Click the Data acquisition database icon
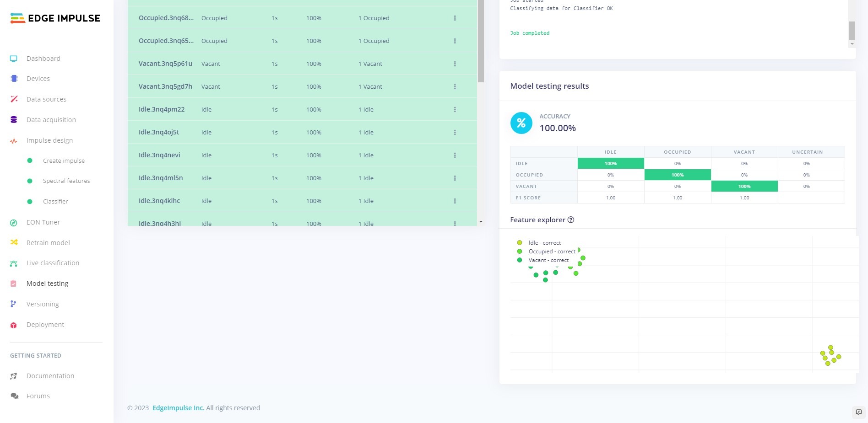Screen dimensions: 868x423 point(14,120)
